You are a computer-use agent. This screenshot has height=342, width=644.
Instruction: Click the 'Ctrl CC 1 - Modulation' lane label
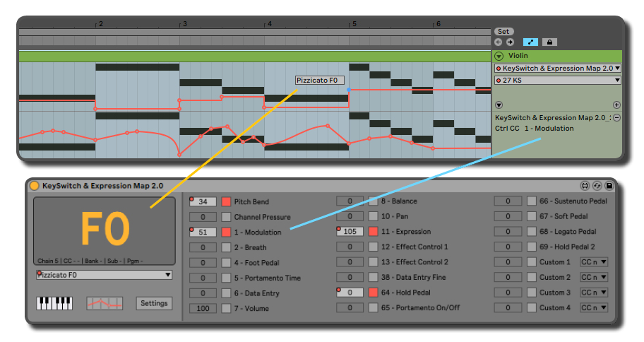pos(534,129)
